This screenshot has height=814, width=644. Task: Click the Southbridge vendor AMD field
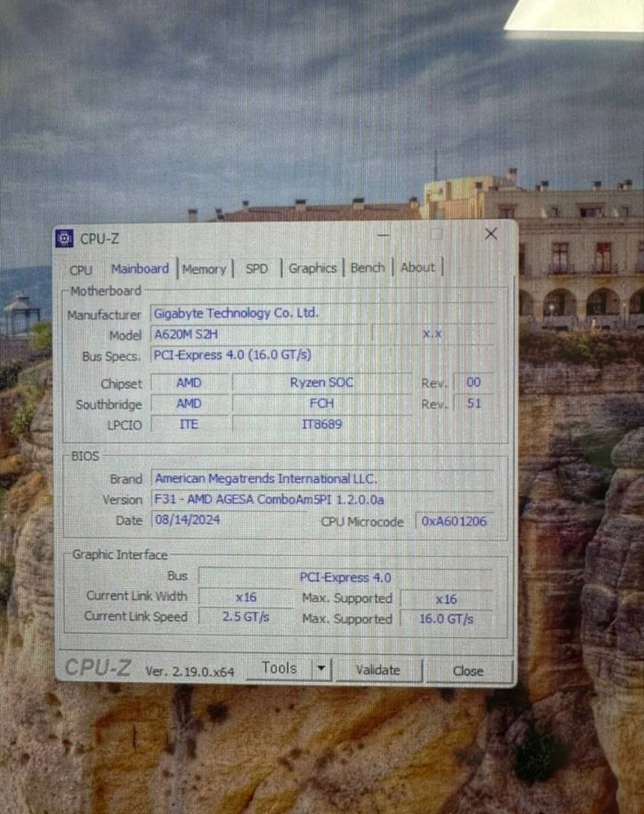[x=189, y=404]
